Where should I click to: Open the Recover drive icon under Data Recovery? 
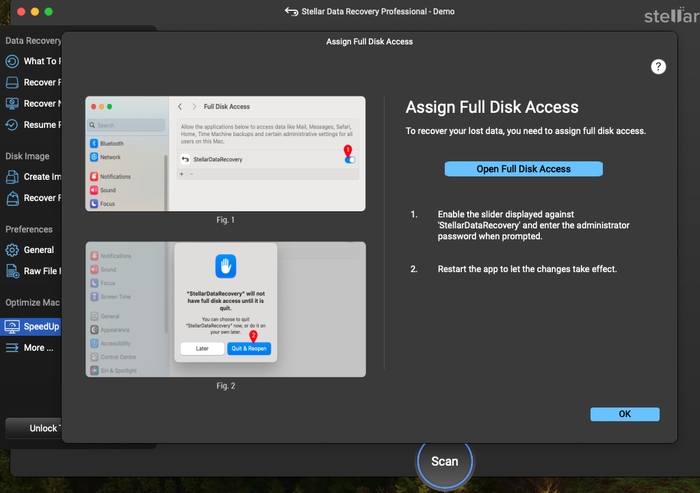(12, 83)
